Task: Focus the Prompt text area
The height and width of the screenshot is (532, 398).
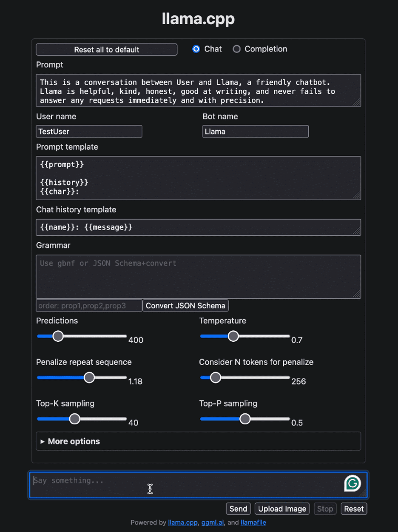Action: tap(198, 91)
